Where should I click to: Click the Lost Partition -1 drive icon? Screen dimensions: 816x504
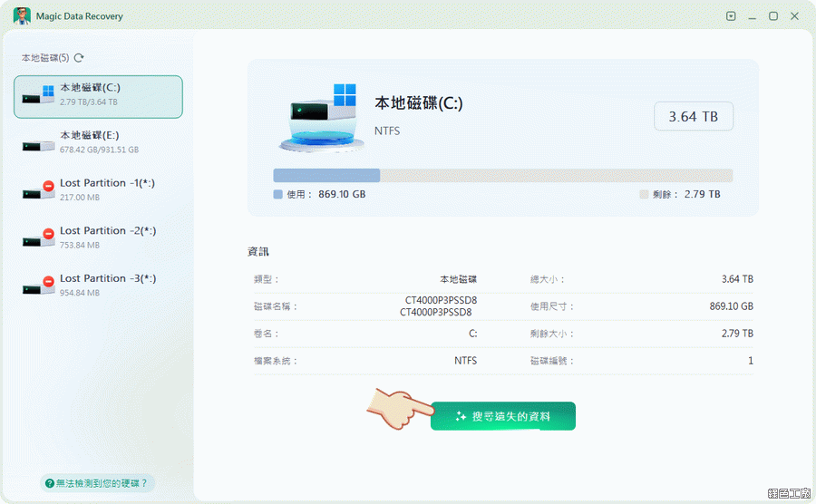pyautogui.click(x=39, y=189)
